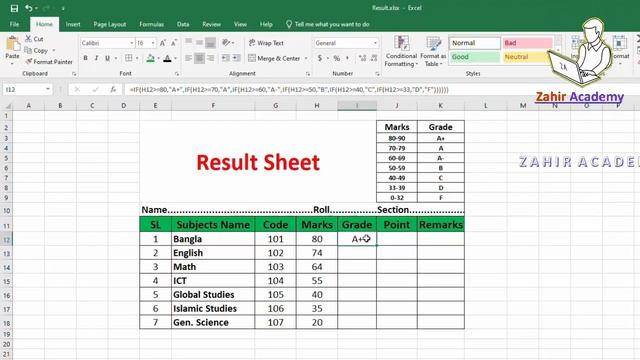Open Conditional Formatting menu
This screenshot has height=360, width=640.
[402, 51]
